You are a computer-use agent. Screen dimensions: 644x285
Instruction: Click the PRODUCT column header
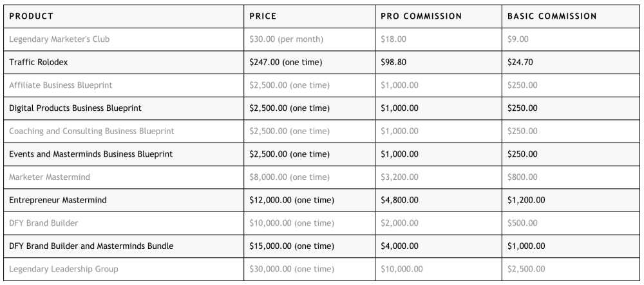pos(32,16)
